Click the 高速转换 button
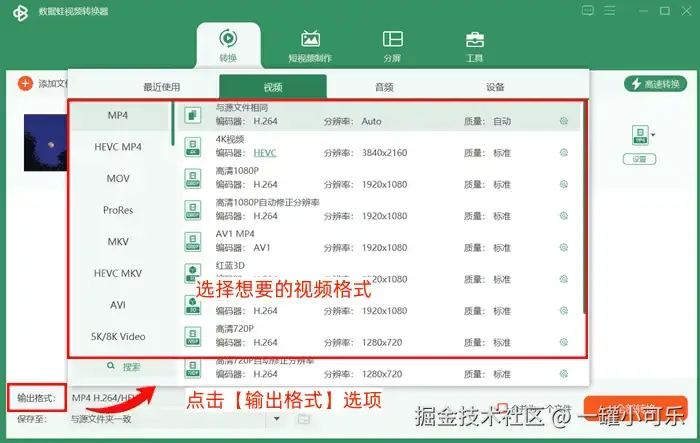The image size is (700, 443). tap(655, 84)
